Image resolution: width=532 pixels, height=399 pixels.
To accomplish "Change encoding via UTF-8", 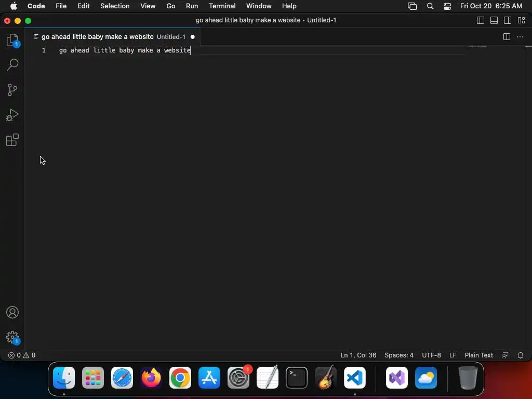I will pos(431,355).
